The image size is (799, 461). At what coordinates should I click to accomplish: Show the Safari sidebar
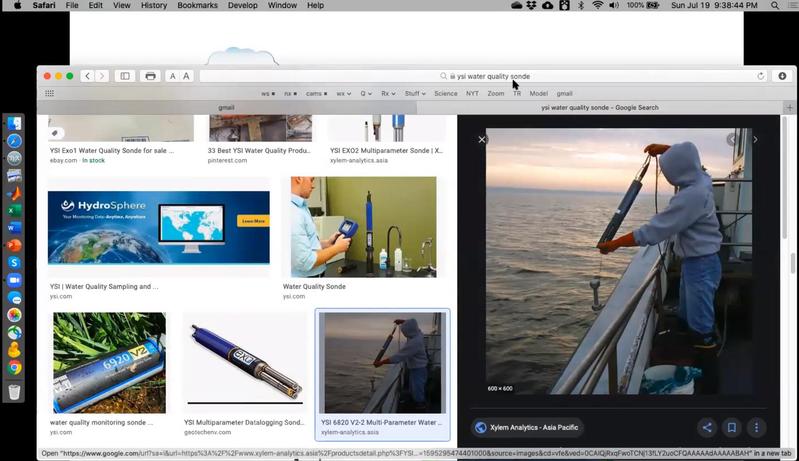tap(125, 76)
